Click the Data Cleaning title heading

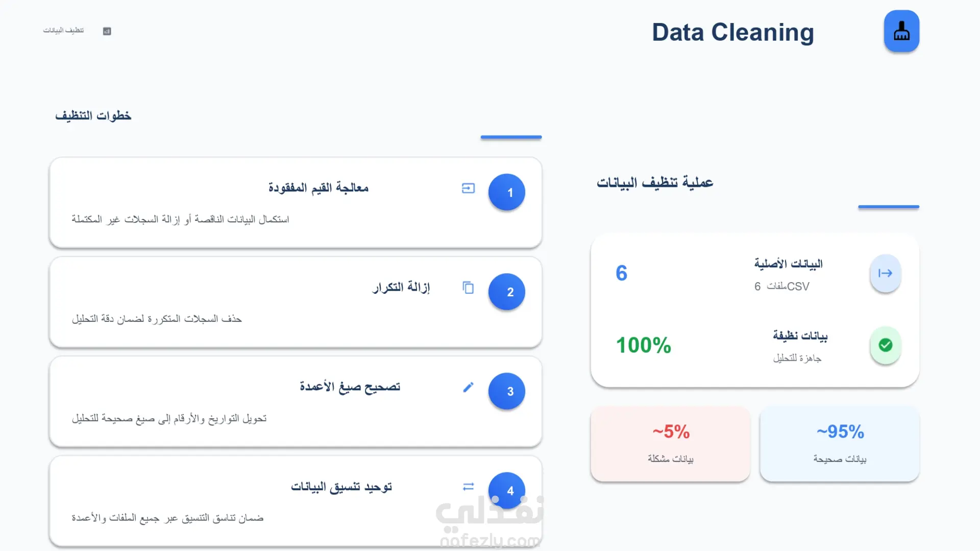pos(732,32)
